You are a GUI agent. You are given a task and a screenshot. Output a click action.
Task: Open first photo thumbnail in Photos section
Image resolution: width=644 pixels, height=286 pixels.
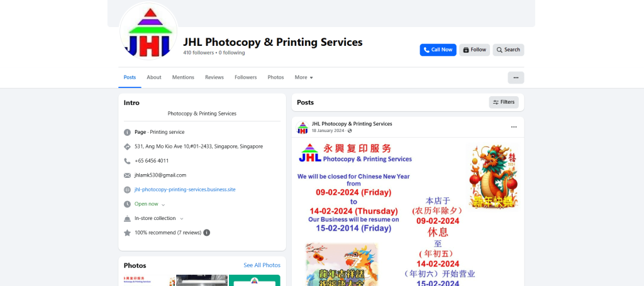(150, 280)
